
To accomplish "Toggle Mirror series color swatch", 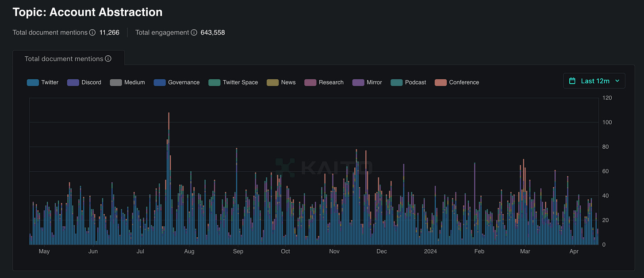I will 358,82.
